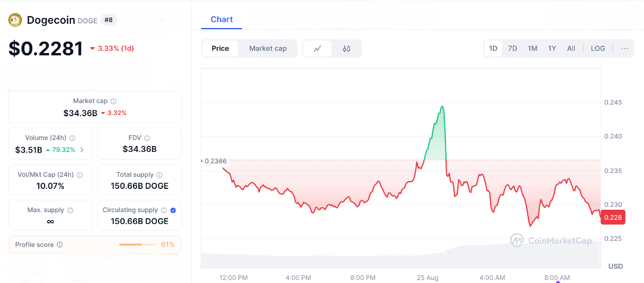This screenshot has width=644, height=283.
Task: Select the 7D time range
Action: [x=512, y=48]
